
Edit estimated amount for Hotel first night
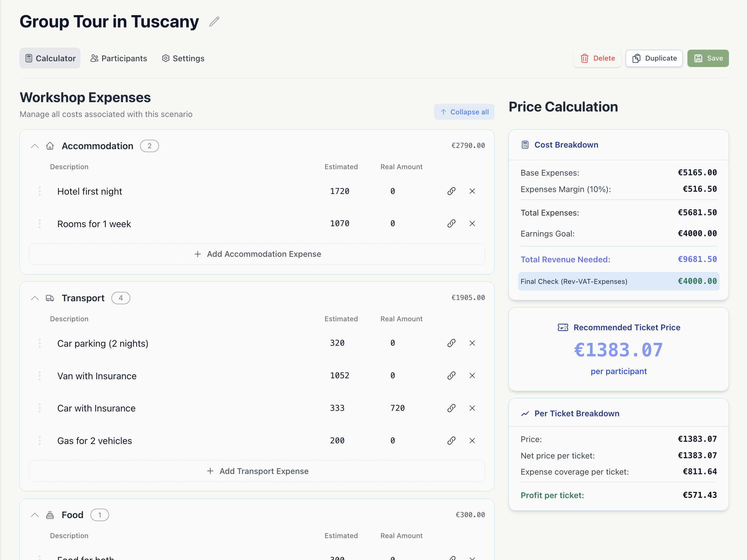[x=340, y=191]
